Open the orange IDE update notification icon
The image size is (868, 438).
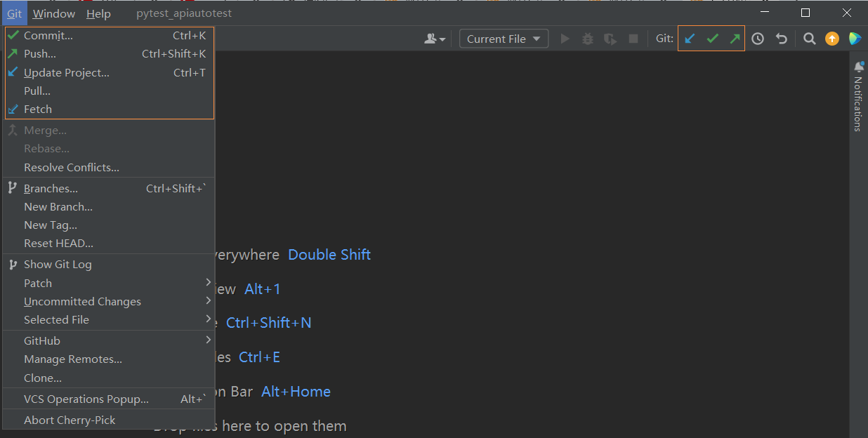[831, 39]
